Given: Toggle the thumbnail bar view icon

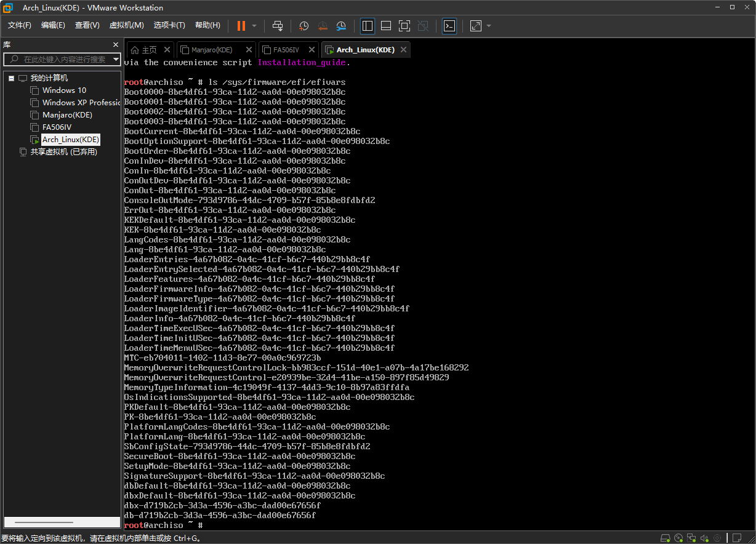Looking at the screenshot, I should pos(386,26).
